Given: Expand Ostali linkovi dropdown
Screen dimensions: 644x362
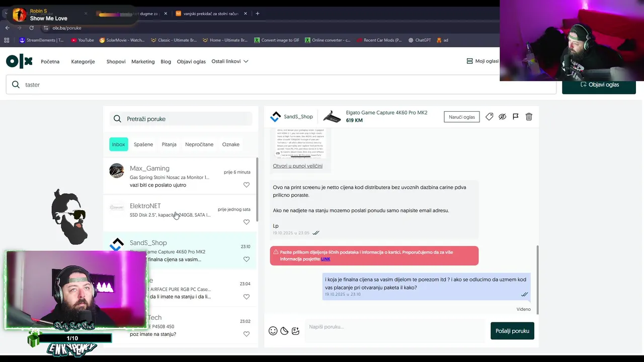Looking at the screenshot, I should [x=230, y=61].
